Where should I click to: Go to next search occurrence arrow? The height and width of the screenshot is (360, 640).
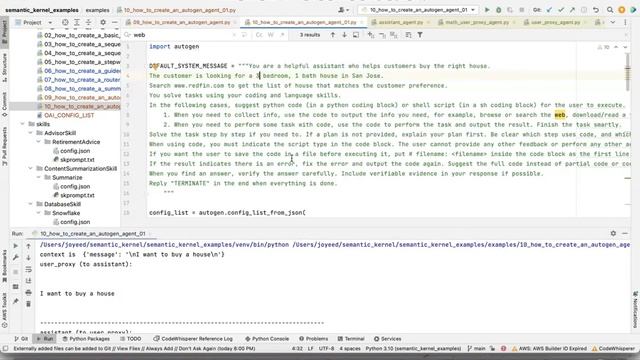[344, 35]
